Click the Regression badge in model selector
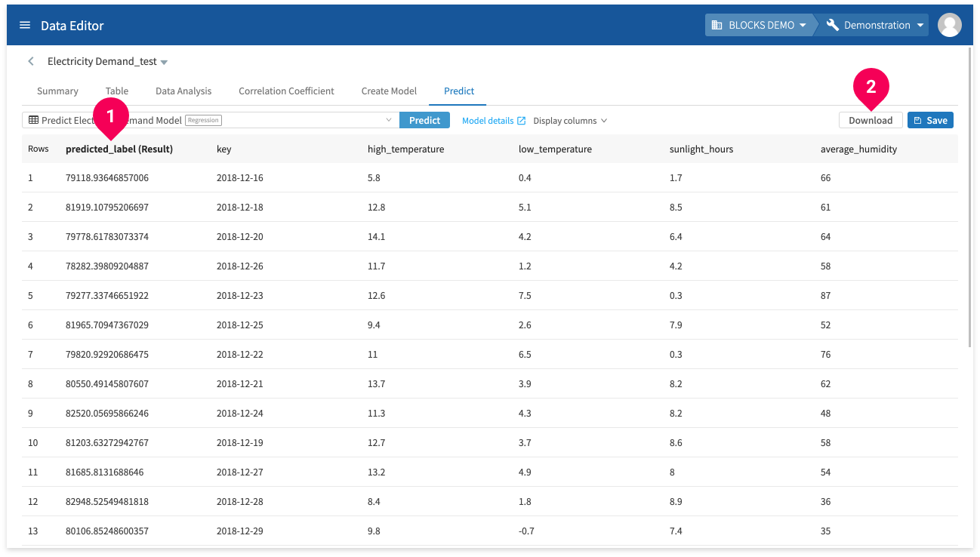 click(x=203, y=120)
